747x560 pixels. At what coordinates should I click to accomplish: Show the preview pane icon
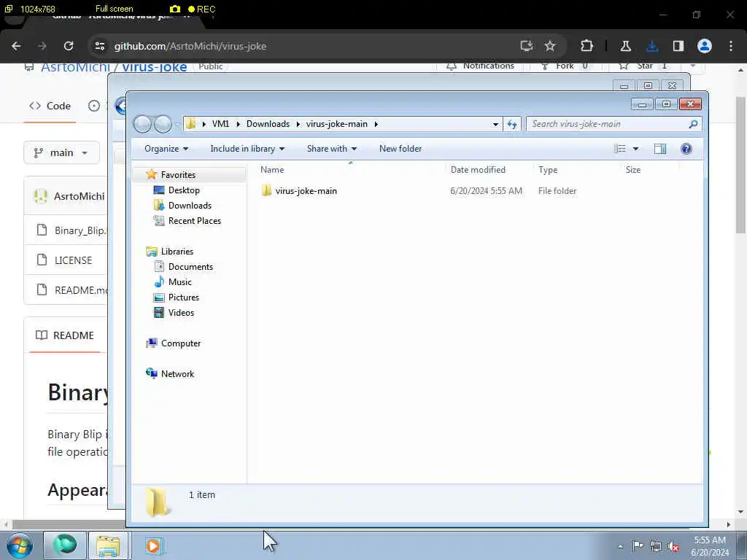coord(659,149)
